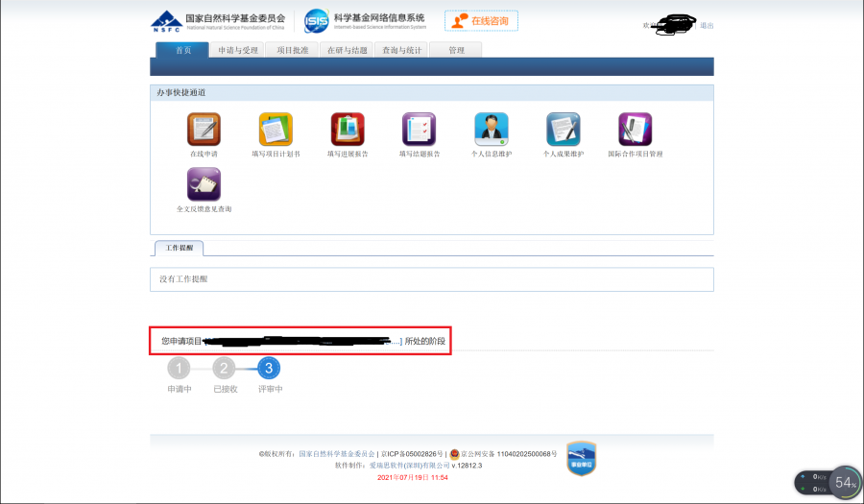Click the 所处的阶段 text

point(425,341)
